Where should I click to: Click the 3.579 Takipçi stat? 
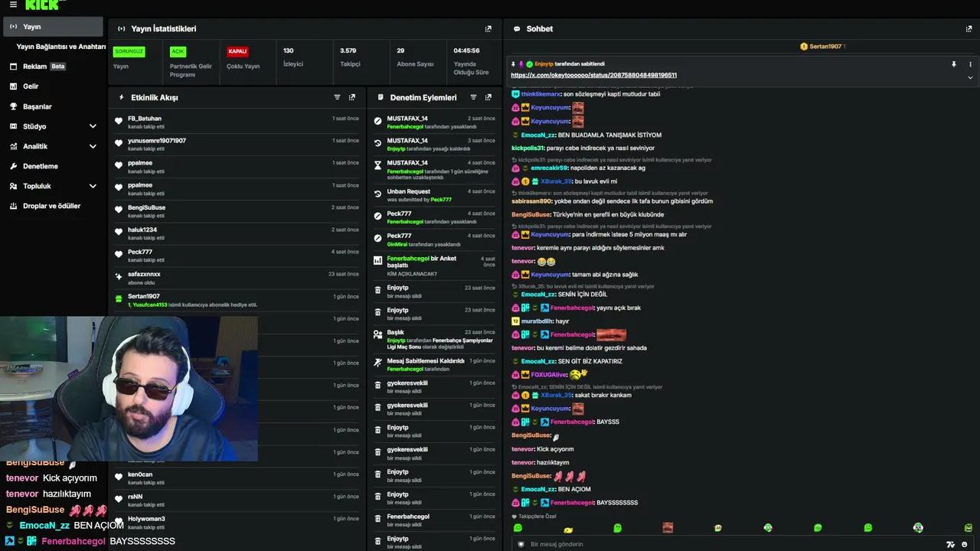coord(350,57)
